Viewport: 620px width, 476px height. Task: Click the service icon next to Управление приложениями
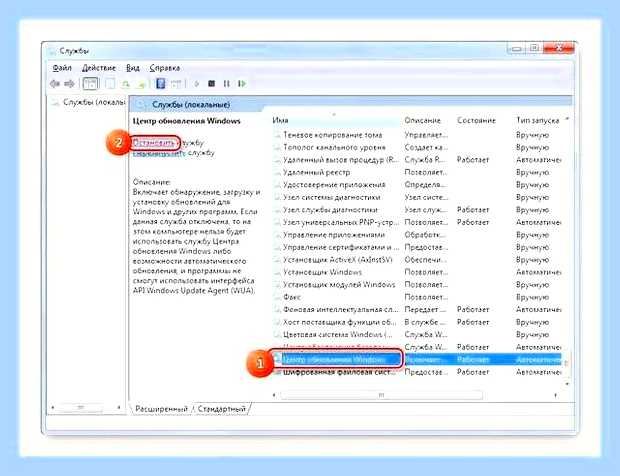278,235
